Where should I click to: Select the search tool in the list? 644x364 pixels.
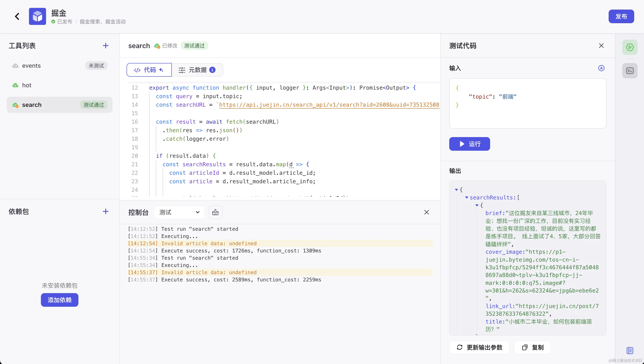pos(59,105)
